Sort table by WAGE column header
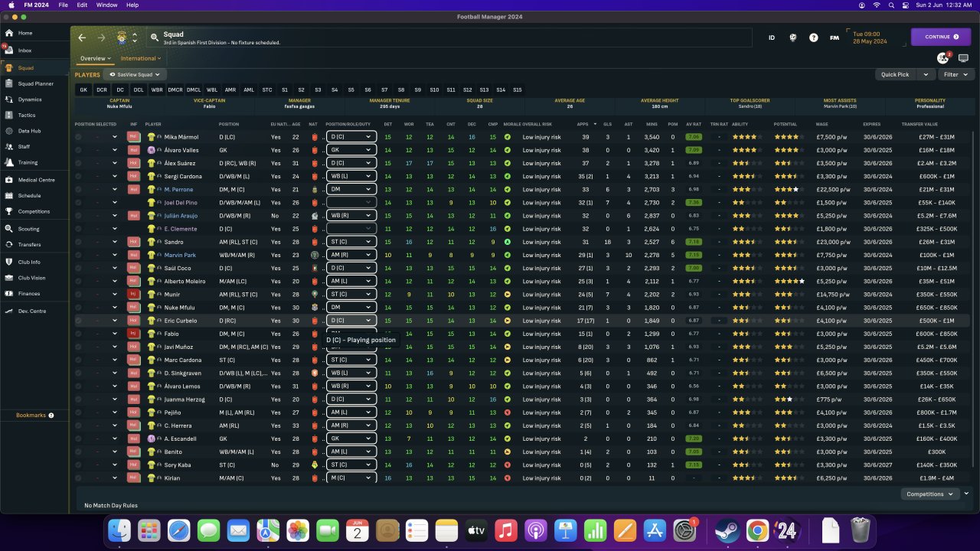Image resolution: width=980 pixels, height=551 pixels. pyautogui.click(x=822, y=124)
